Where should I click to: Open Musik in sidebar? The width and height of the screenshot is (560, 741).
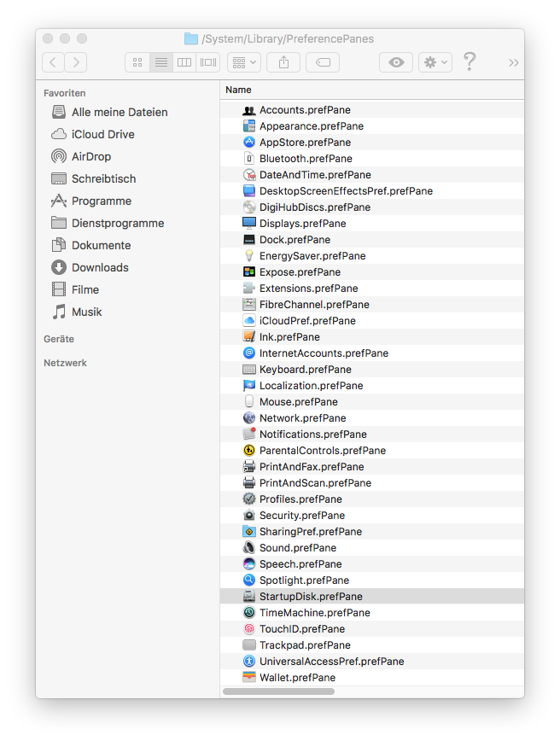click(77, 312)
